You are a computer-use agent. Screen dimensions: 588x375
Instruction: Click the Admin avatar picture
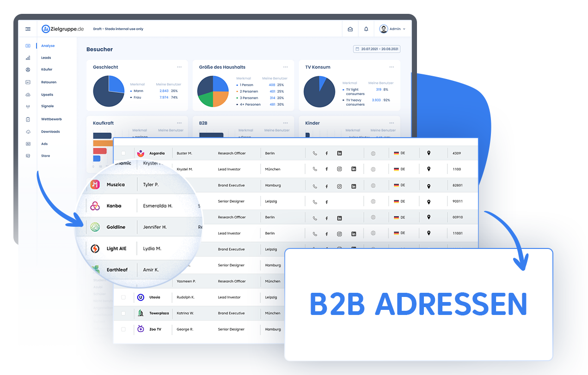click(x=384, y=29)
